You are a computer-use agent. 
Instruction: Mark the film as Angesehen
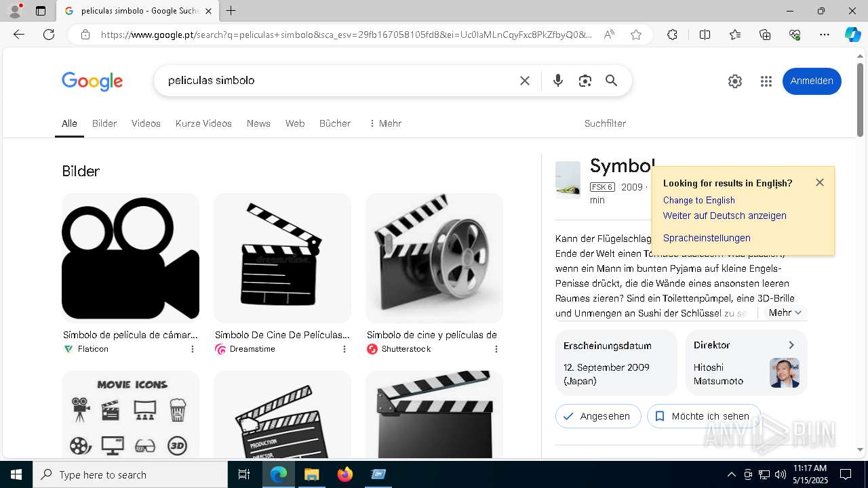click(x=598, y=416)
